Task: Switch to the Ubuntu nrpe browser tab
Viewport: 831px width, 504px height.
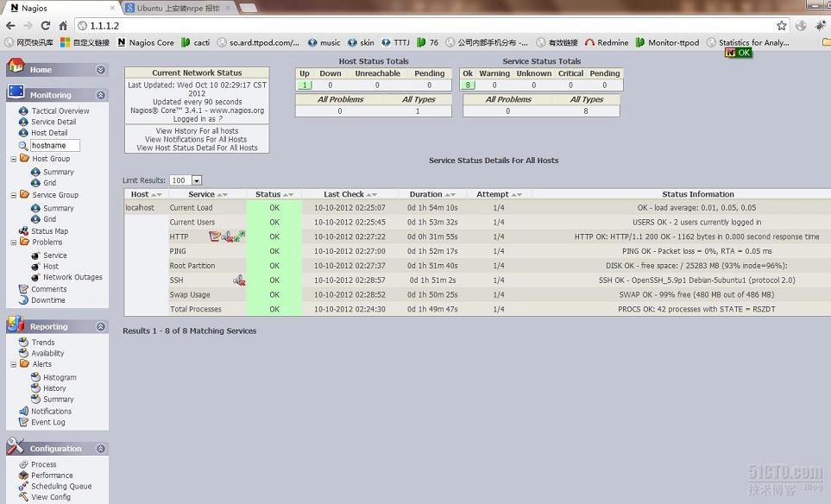Action: [178, 8]
